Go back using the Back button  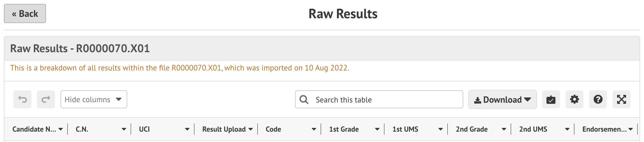(25, 13)
